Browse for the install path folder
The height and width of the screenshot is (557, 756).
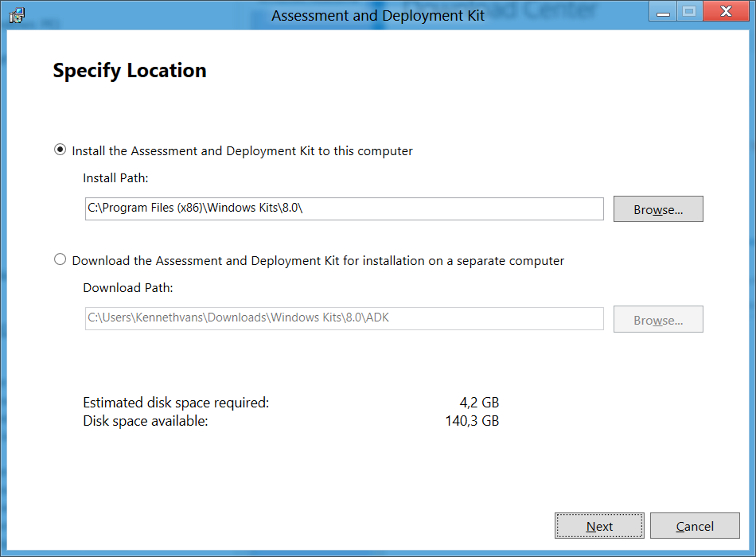point(658,208)
